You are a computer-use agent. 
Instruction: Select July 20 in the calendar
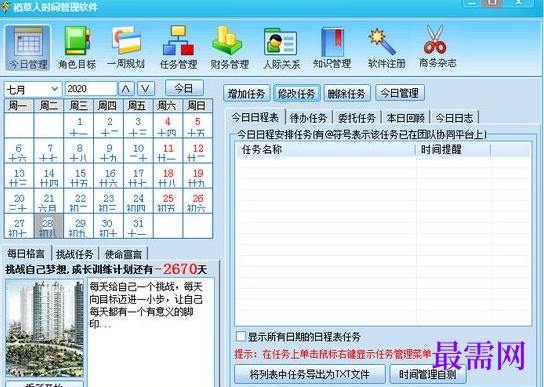pyautogui.click(x=19, y=201)
